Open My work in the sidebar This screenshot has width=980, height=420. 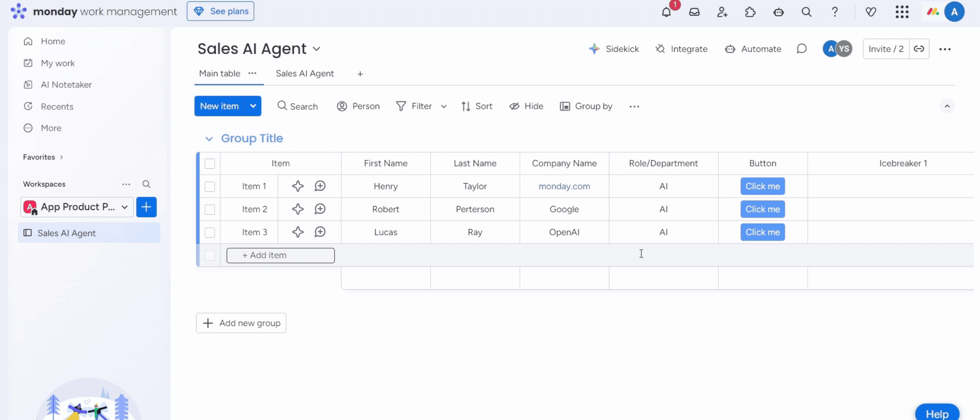tap(58, 63)
